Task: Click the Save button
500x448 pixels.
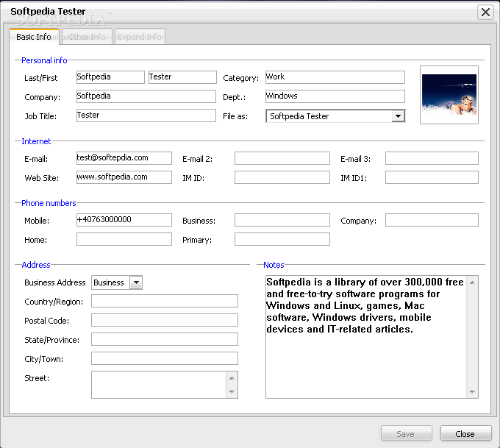Action: tap(406, 433)
